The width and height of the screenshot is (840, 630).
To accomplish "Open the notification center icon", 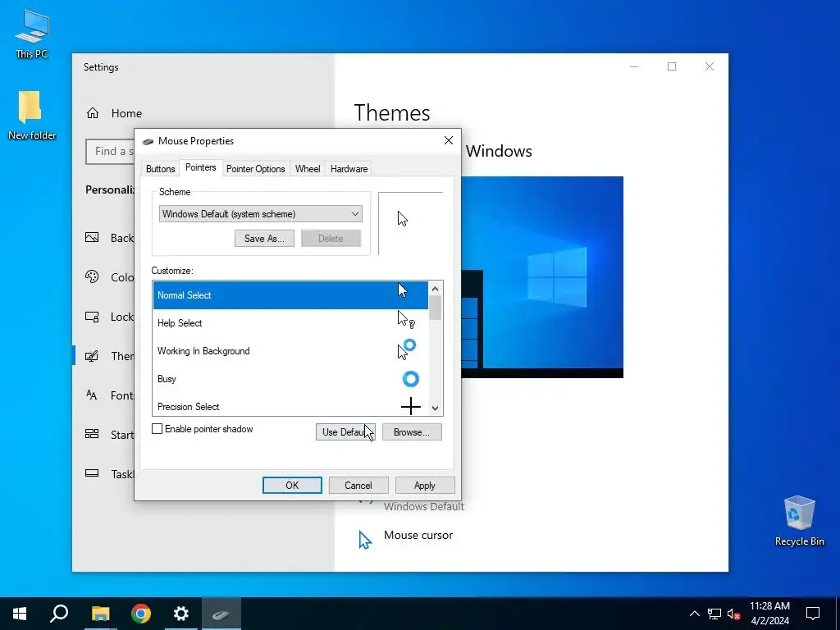I will (x=813, y=614).
